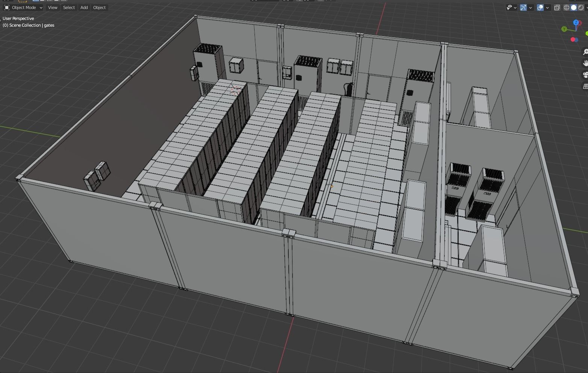Switch to material preview shading
The width and height of the screenshot is (588, 373).
(581, 8)
